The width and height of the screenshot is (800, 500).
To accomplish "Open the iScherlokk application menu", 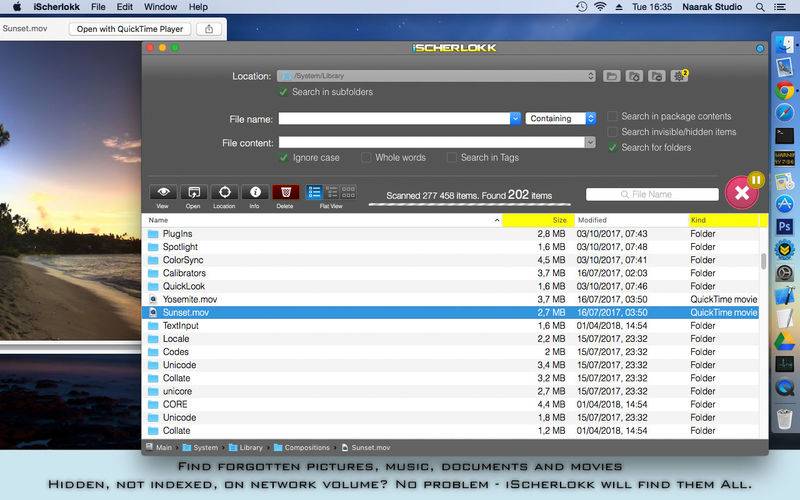I will (x=57, y=7).
